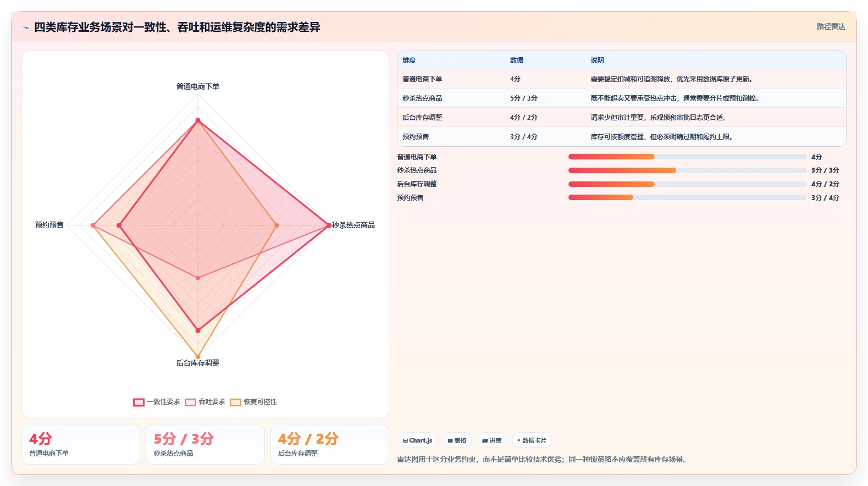
Task: Select the 后台库存调整 table row cell
Action: 422,118
